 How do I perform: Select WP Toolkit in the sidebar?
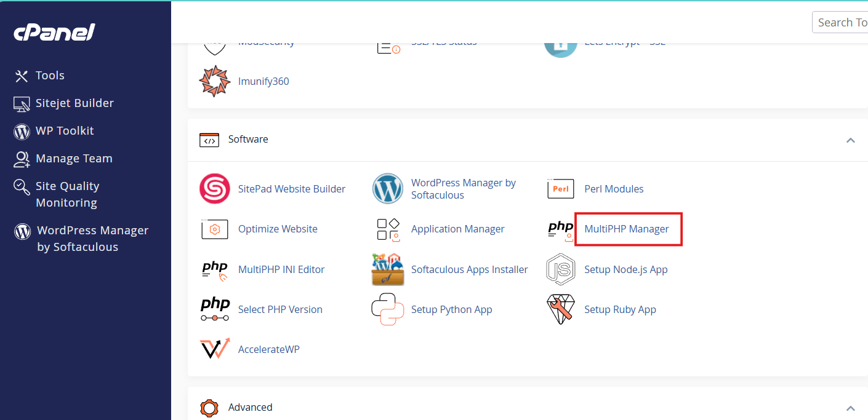pos(63,130)
